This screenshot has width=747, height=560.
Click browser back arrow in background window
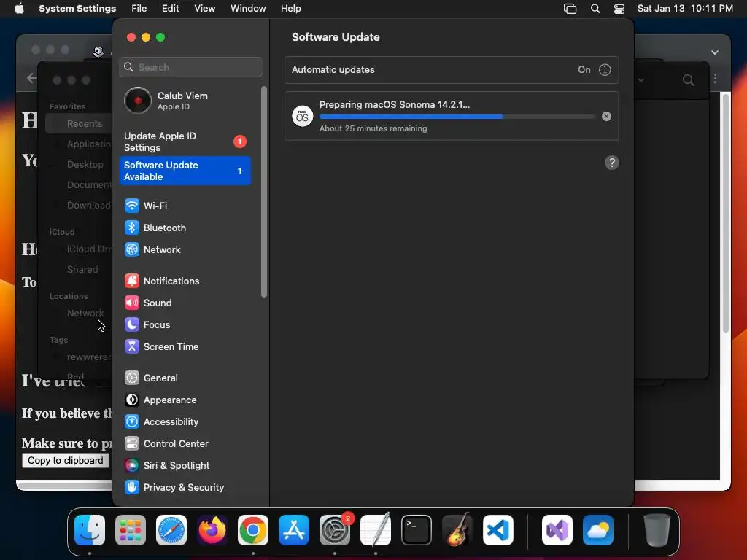(x=31, y=78)
